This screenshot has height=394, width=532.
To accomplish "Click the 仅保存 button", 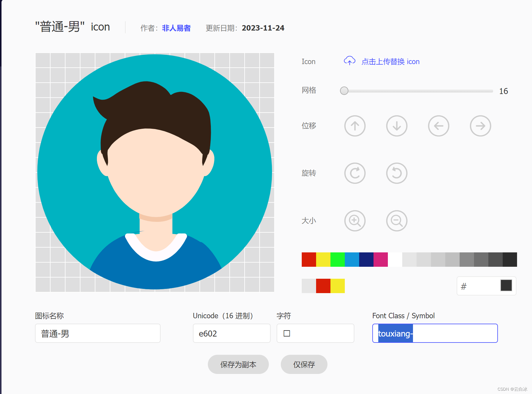I will pyautogui.click(x=304, y=364).
